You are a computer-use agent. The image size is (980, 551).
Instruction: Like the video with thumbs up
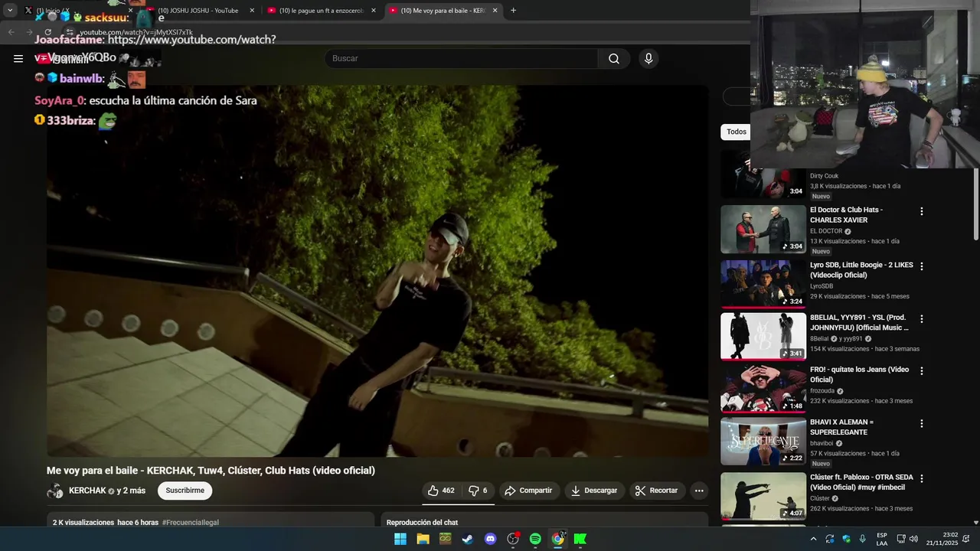pos(441,491)
